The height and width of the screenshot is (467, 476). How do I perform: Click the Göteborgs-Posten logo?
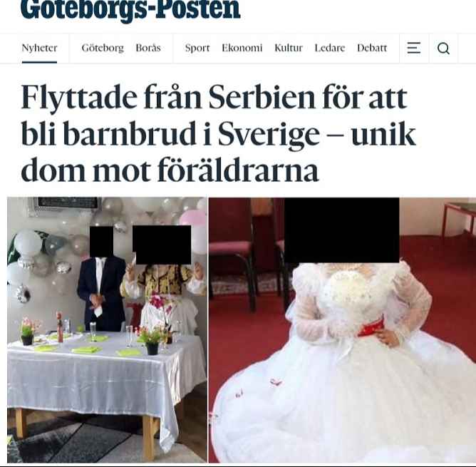click(130, 10)
